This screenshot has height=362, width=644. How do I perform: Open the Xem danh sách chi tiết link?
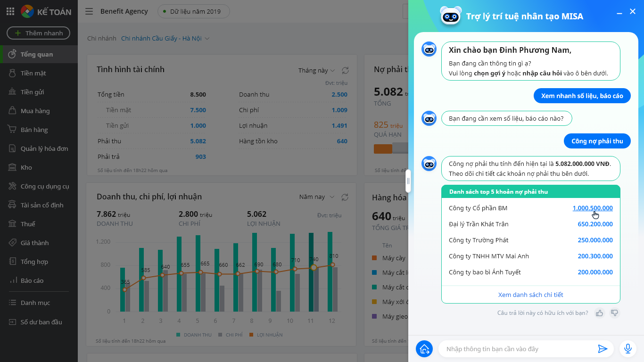pyautogui.click(x=531, y=295)
